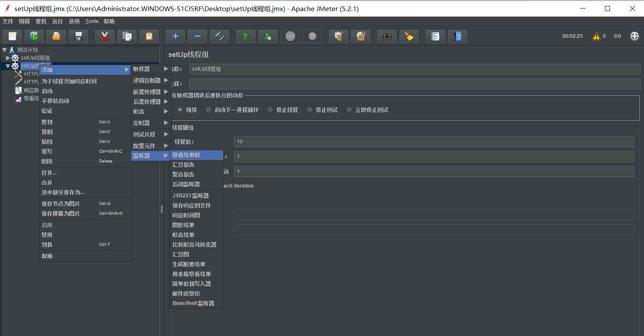Click the Paste clipboard toolbar icon
644x336 pixels.
(149, 36)
